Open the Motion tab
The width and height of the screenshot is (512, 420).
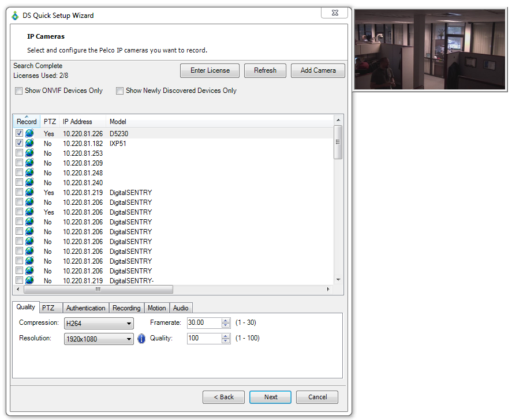[x=156, y=307]
